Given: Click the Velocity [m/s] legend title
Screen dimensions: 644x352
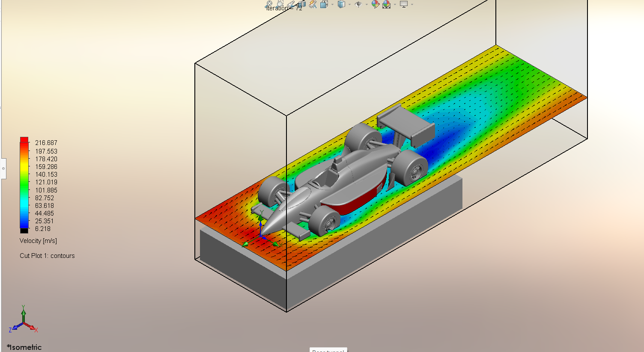Looking at the screenshot, I should click(38, 241).
